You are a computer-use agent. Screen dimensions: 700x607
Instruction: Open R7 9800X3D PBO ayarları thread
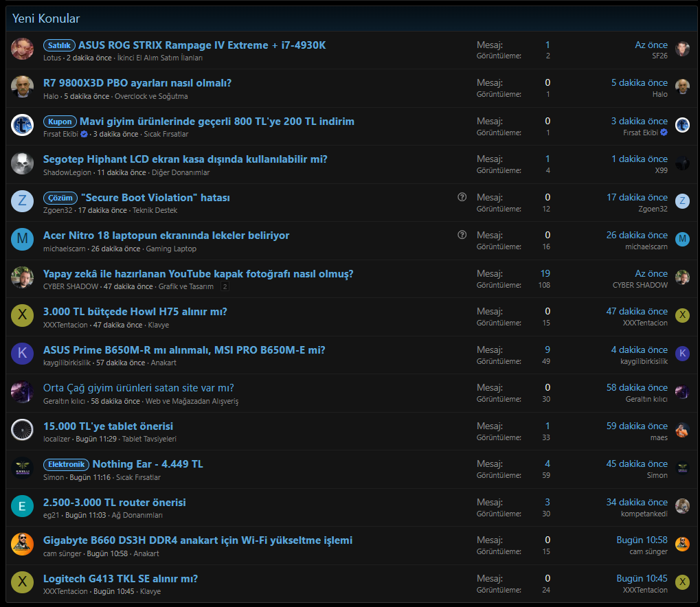tap(137, 83)
